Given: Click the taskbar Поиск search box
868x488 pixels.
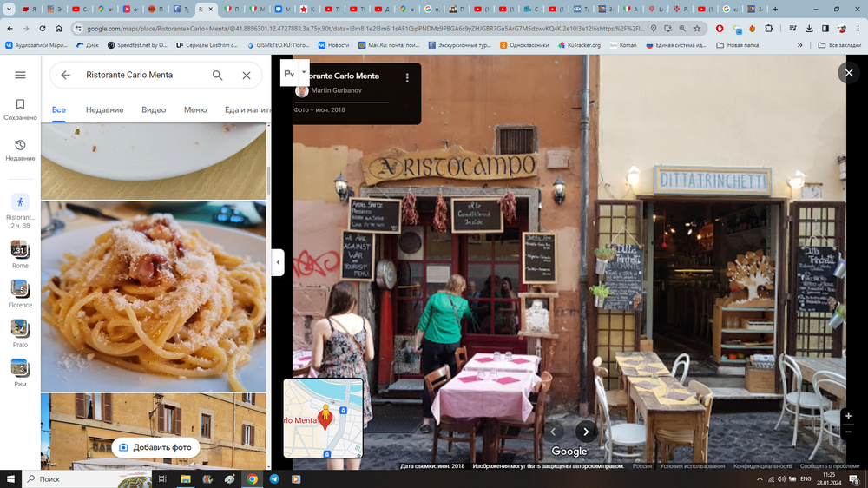Looking at the screenshot, I should click(87, 479).
